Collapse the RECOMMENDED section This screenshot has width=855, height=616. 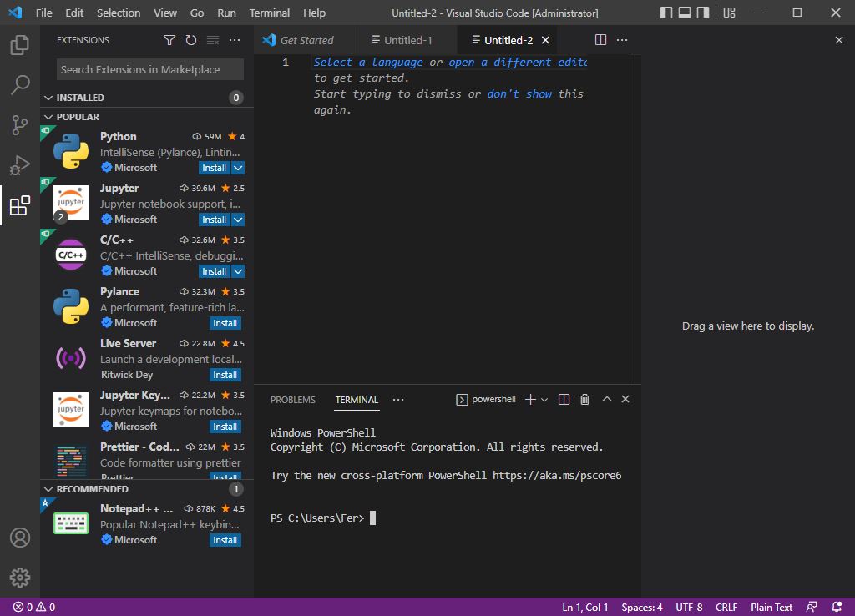[48, 489]
